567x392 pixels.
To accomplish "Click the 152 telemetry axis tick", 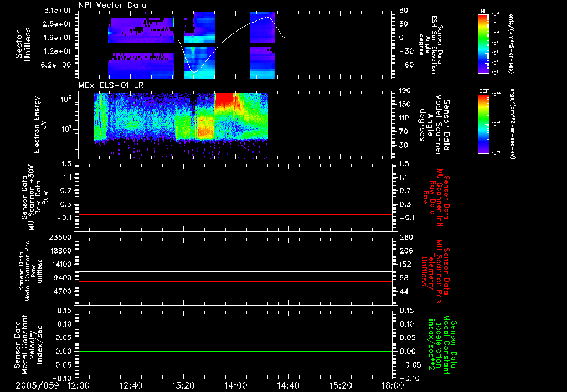I will [x=405, y=264].
